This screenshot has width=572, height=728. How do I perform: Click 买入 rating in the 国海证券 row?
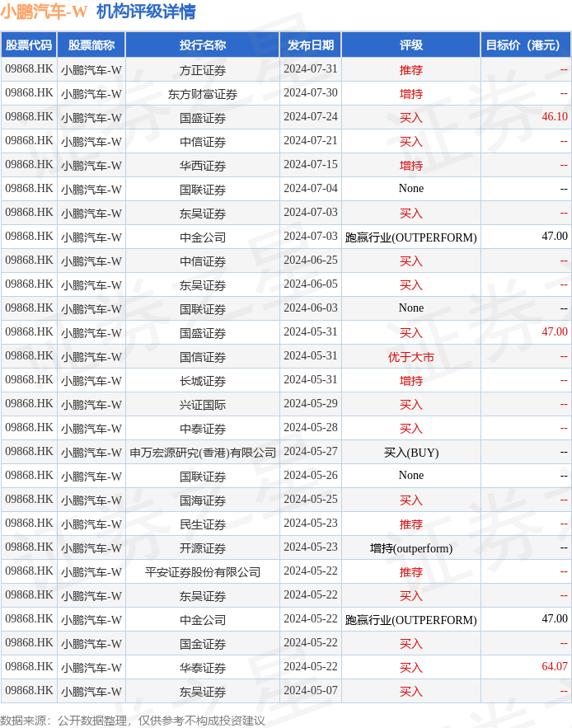[411, 500]
